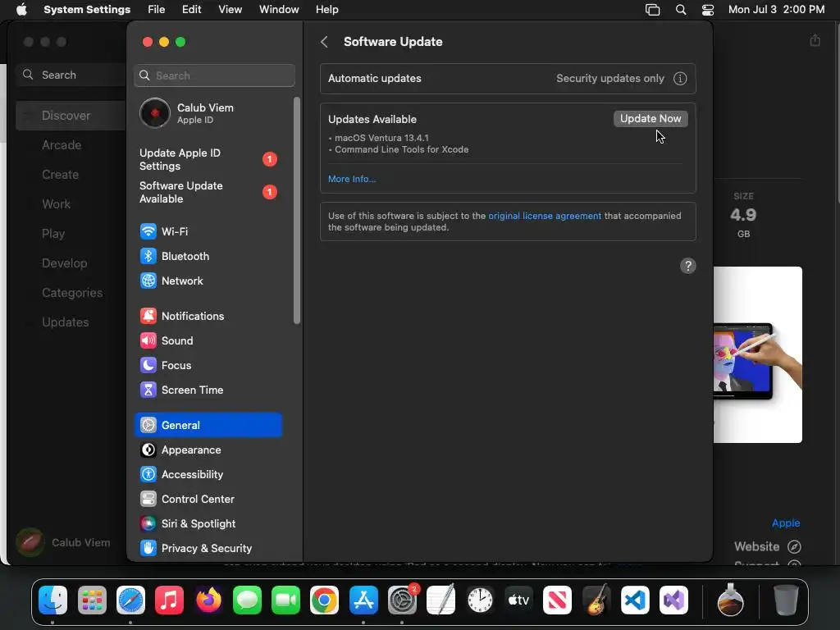Open Privacy & Security settings icon
Screen dimensions: 840x630
(x=148, y=549)
